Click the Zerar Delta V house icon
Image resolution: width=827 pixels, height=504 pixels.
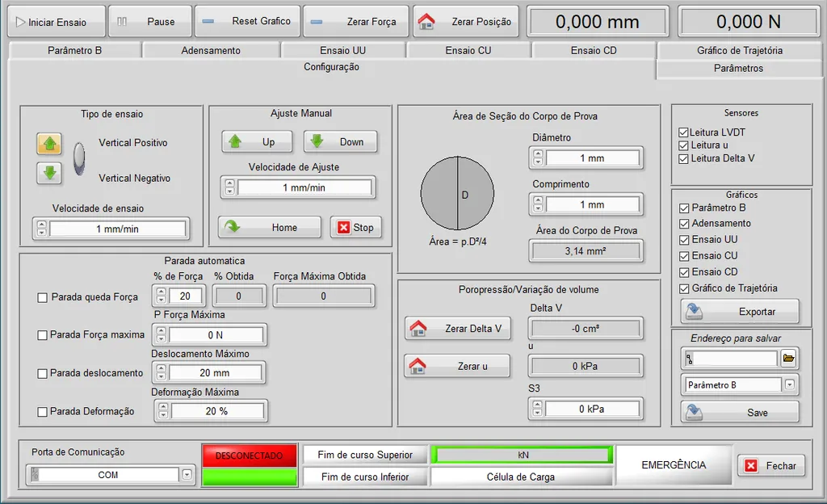pos(418,329)
